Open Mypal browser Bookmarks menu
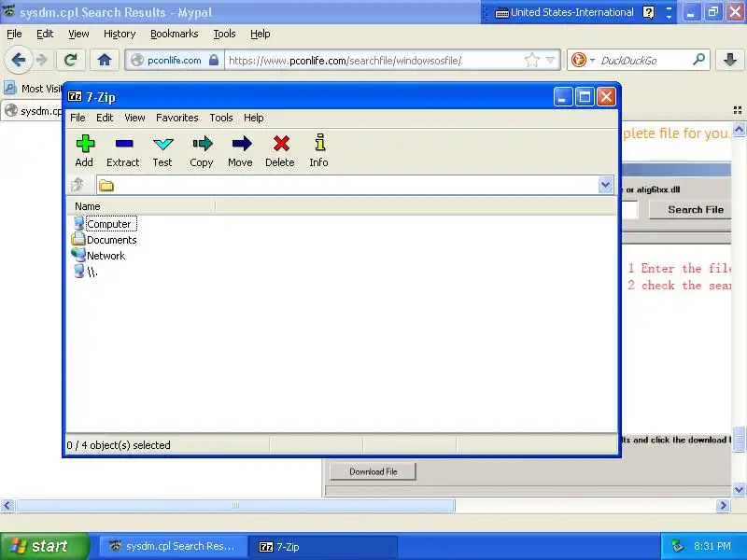 174,34
